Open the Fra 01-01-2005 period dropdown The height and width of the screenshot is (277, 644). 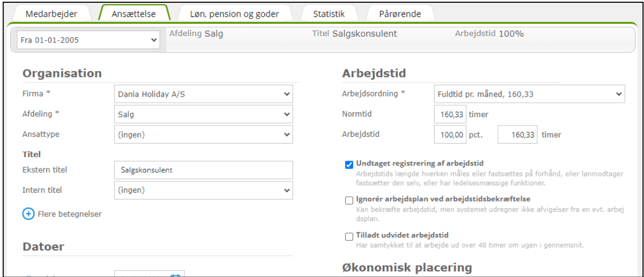pyautogui.click(x=88, y=40)
